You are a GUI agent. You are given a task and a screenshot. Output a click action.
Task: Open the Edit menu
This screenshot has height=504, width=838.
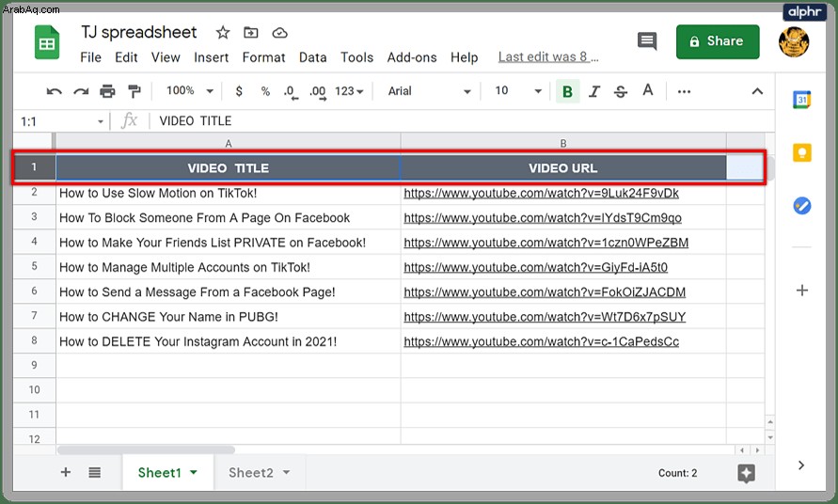tap(126, 57)
